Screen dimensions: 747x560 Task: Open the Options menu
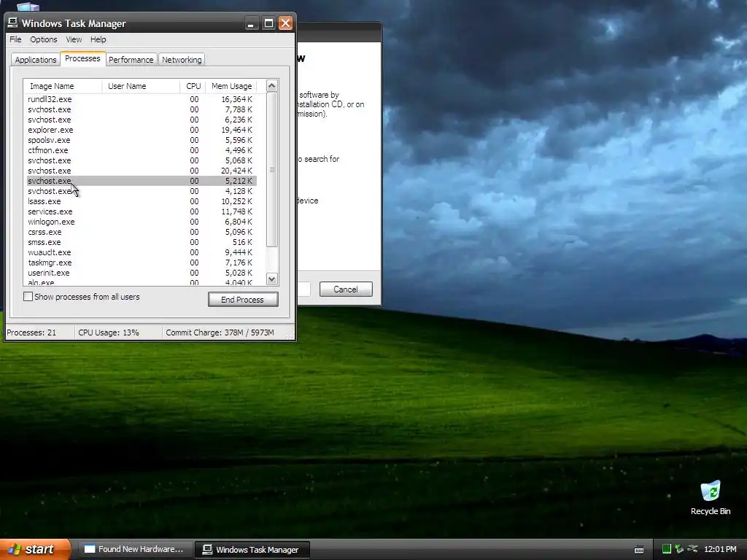tap(43, 39)
